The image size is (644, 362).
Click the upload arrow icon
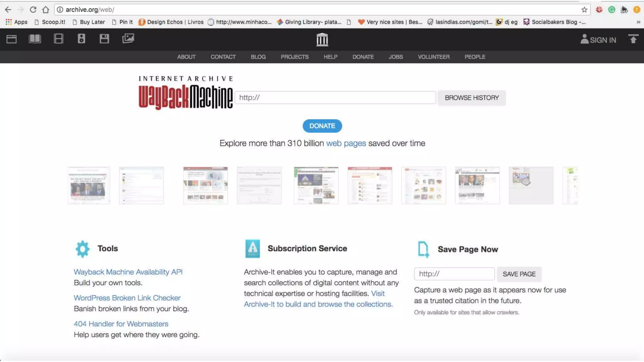[x=633, y=39]
